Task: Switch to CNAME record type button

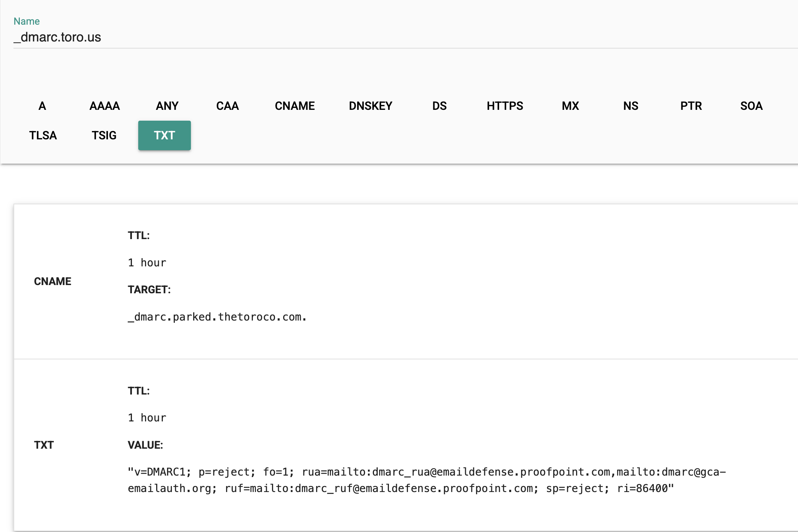Action: click(295, 106)
